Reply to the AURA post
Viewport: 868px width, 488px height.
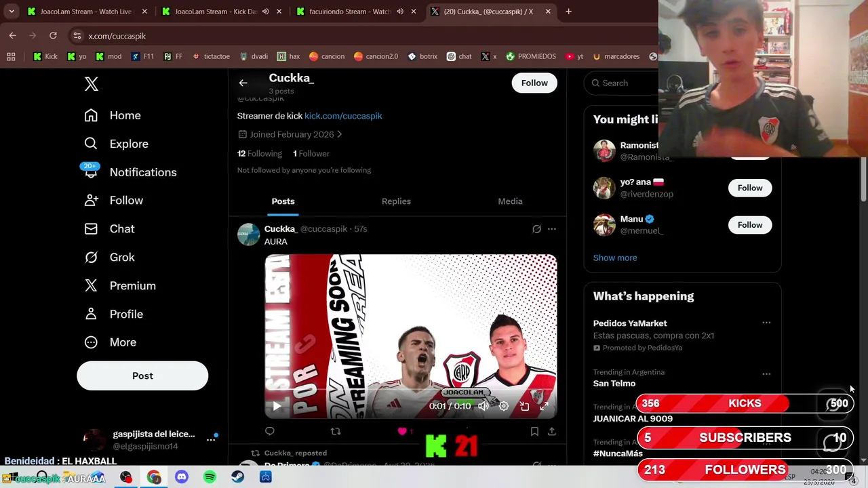pyautogui.click(x=270, y=431)
